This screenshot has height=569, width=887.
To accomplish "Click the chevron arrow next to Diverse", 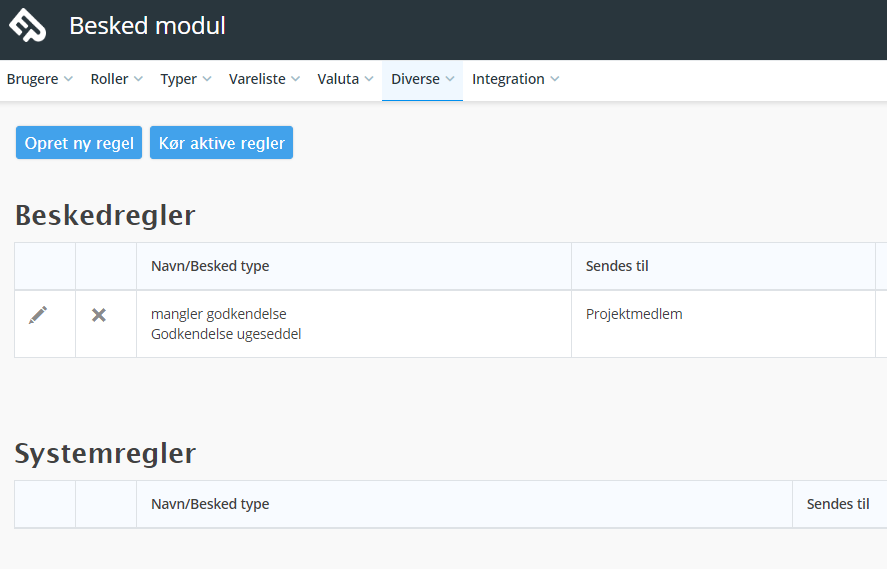I will coord(450,79).
